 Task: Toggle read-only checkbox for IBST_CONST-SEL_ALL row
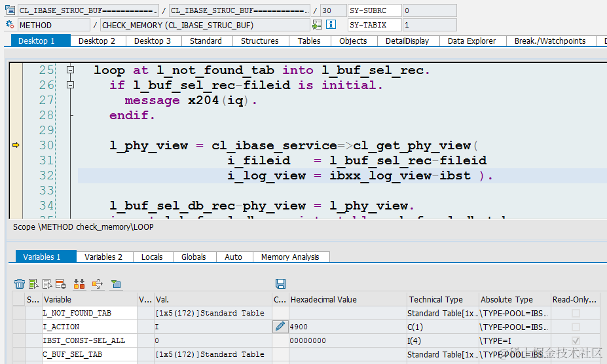[576, 341]
